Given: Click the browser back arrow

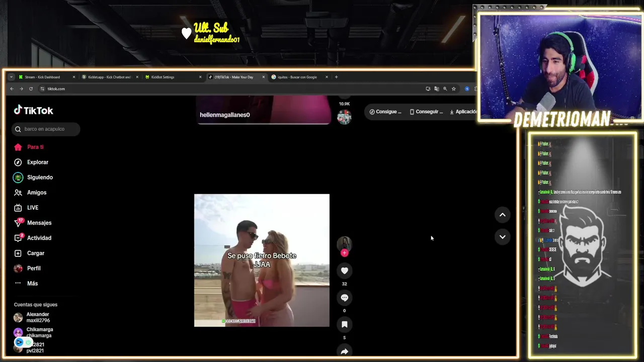Looking at the screenshot, I should (x=12, y=88).
